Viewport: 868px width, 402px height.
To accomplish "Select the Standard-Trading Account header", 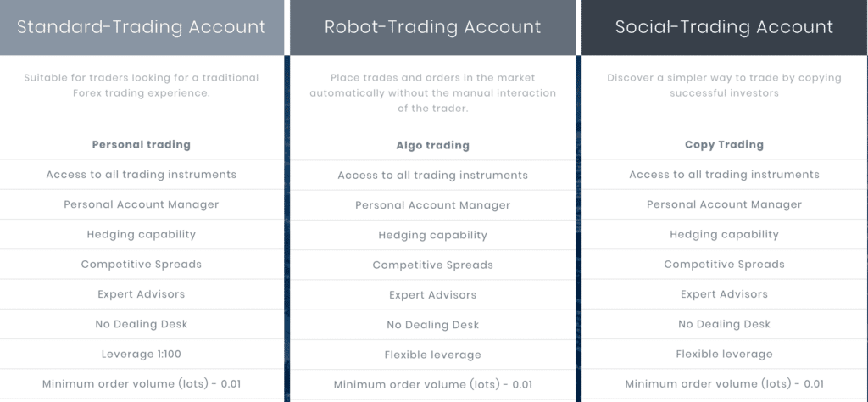I will [142, 27].
